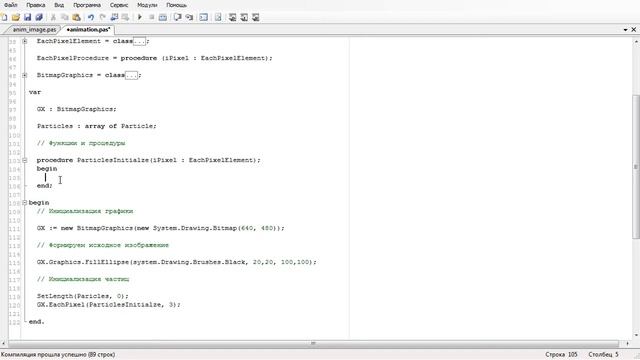Click the vertical scrollbar down arrow

tap(636, 336)
